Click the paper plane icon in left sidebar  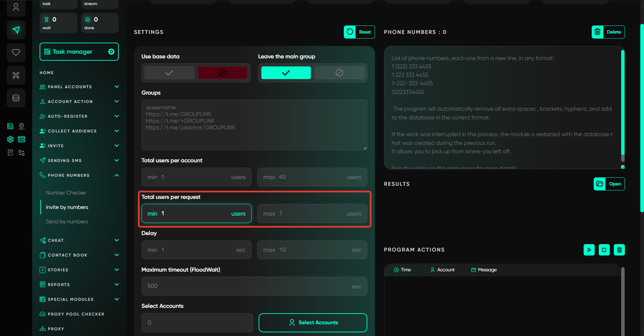point(16,30)
